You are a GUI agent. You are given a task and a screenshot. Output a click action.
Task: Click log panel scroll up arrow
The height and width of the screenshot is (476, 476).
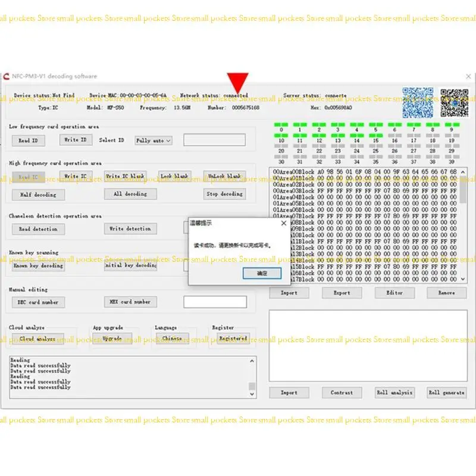[252, 361]
